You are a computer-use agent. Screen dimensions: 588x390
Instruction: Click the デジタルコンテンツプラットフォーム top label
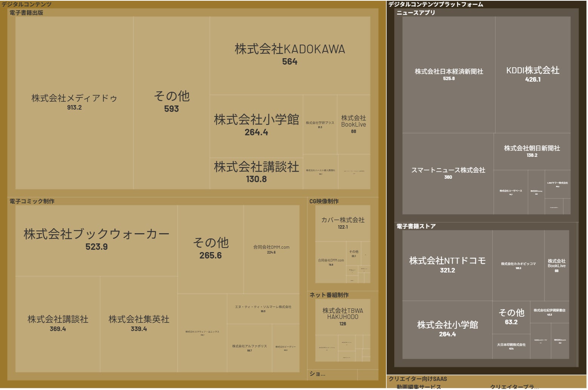pos(434,4)
